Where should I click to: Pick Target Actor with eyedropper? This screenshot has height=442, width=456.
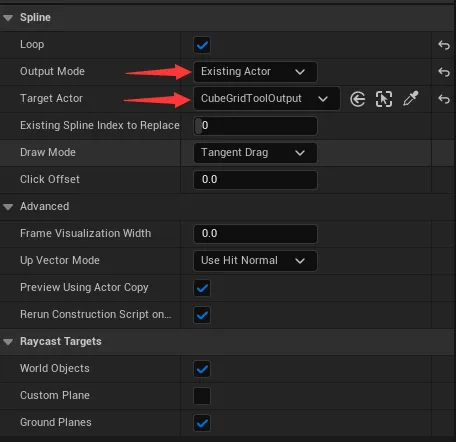click(x=411, y=99)
